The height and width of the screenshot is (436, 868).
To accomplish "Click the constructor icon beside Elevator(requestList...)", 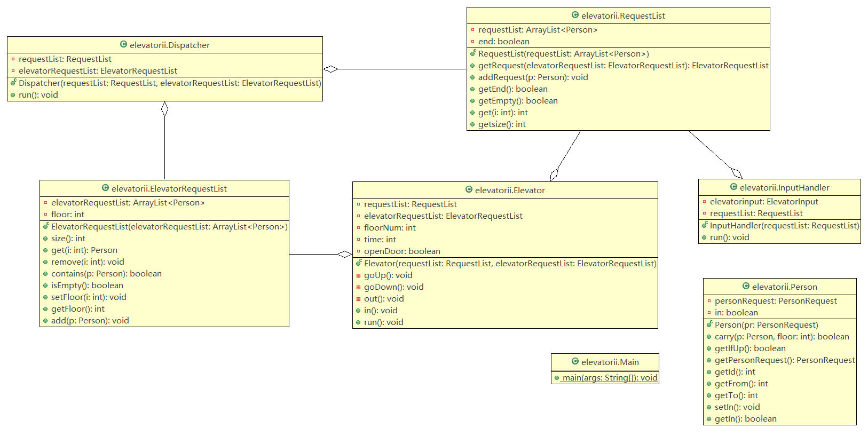I will (359, 263).
